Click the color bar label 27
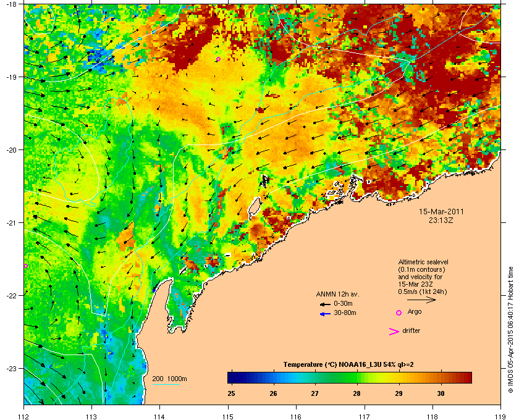The height and width of the screenshot is (420, 519). tap(314, 393)
